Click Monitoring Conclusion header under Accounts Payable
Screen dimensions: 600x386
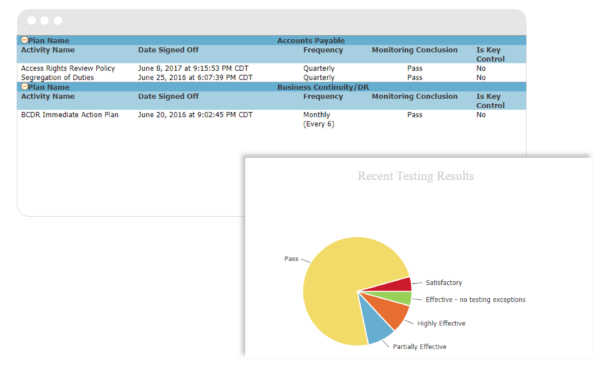tap(414, 50)
